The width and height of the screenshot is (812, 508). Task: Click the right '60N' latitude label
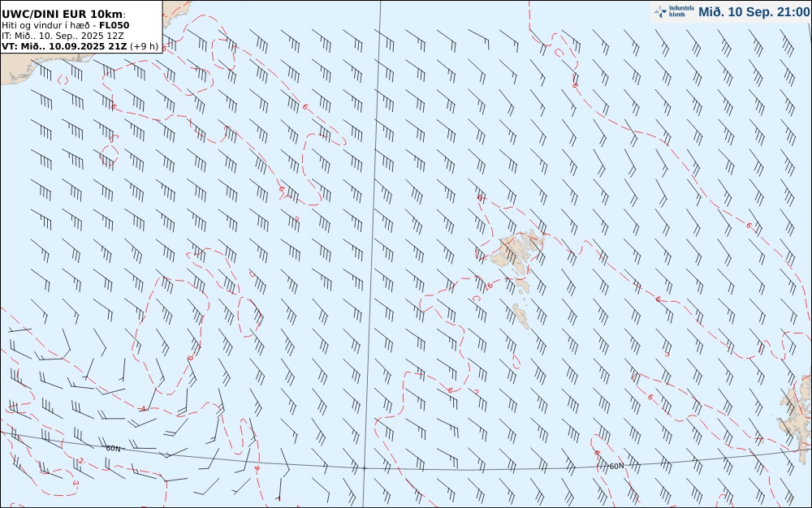616,466
